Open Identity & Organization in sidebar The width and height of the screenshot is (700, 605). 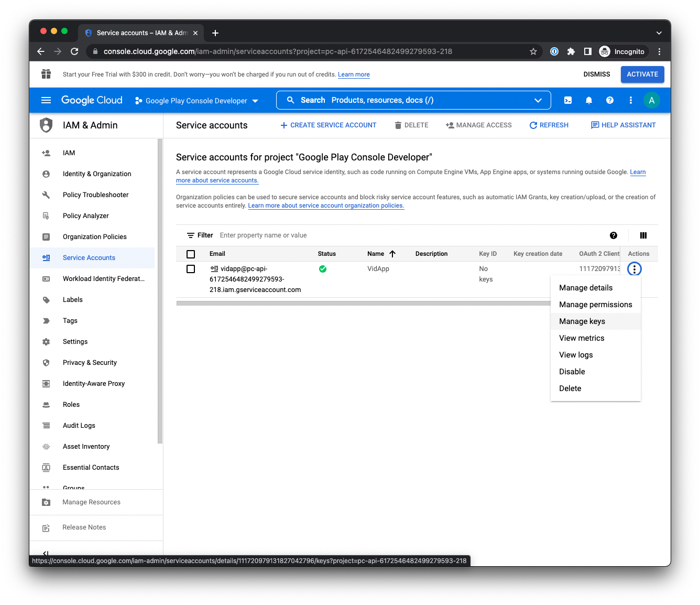[x=92, y=174]
